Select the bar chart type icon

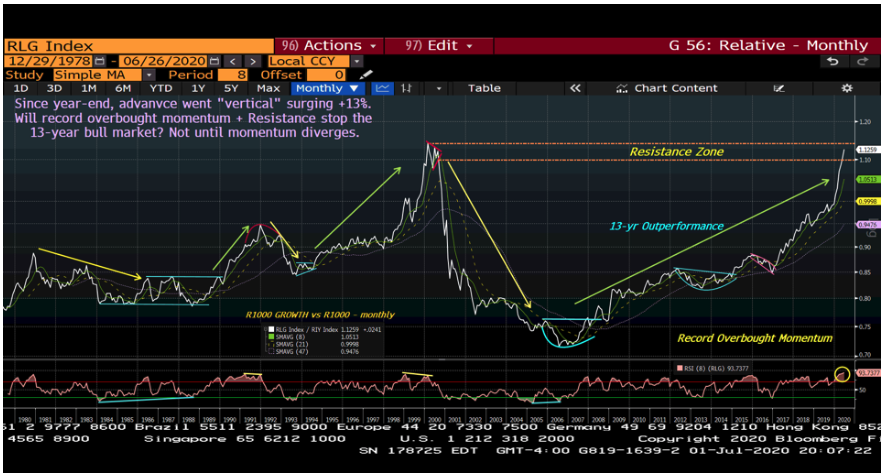406,88
